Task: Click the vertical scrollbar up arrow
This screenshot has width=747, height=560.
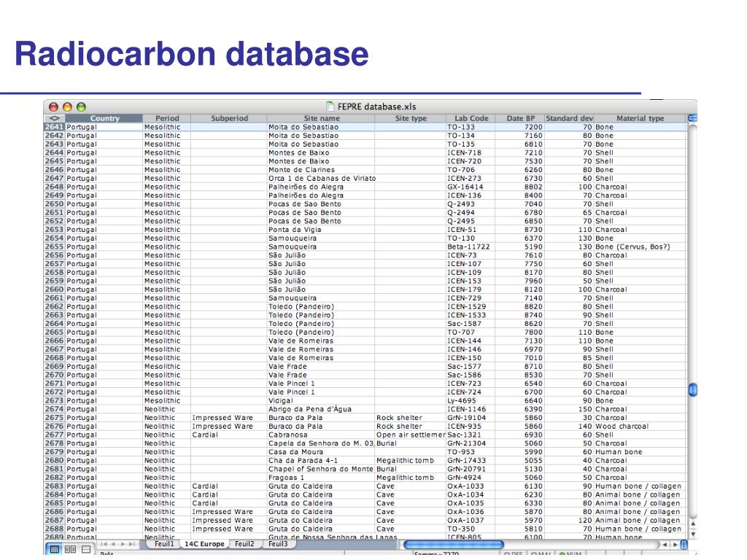Action: pos(693,524)
